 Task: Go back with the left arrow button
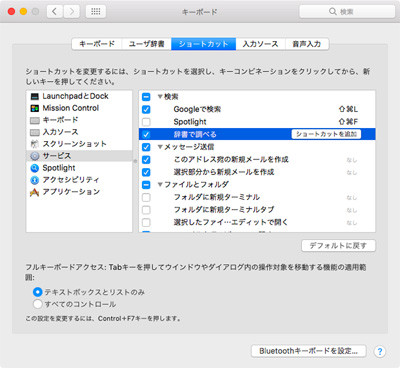tap(55, 12)
